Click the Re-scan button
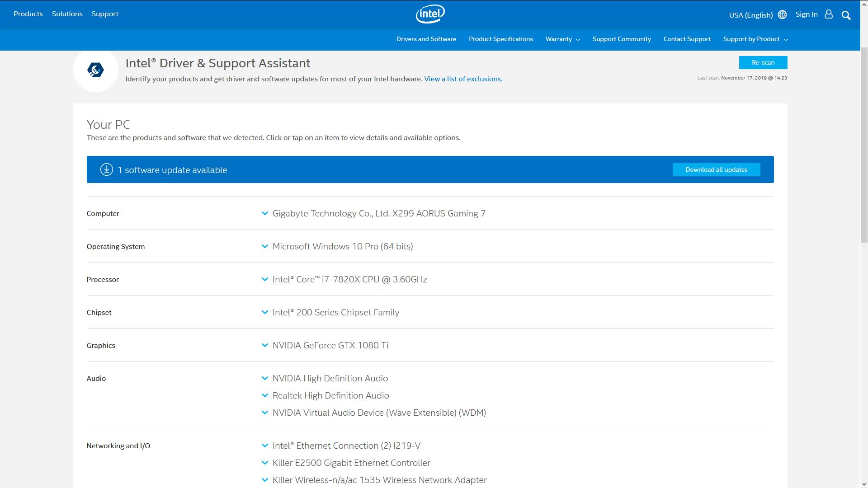This screenshot has width=868, height=488. [x=763, y=62]
